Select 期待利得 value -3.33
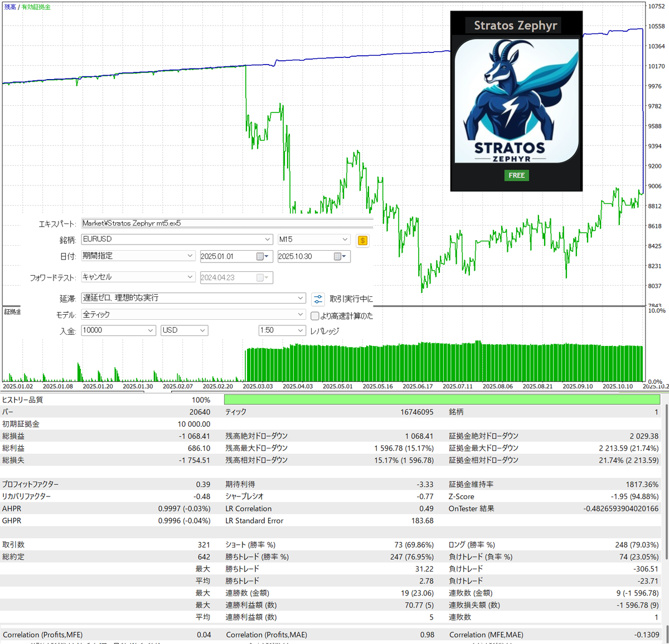Screen dimensions: 669x644 pyautogui.click(x=425, y=485)
